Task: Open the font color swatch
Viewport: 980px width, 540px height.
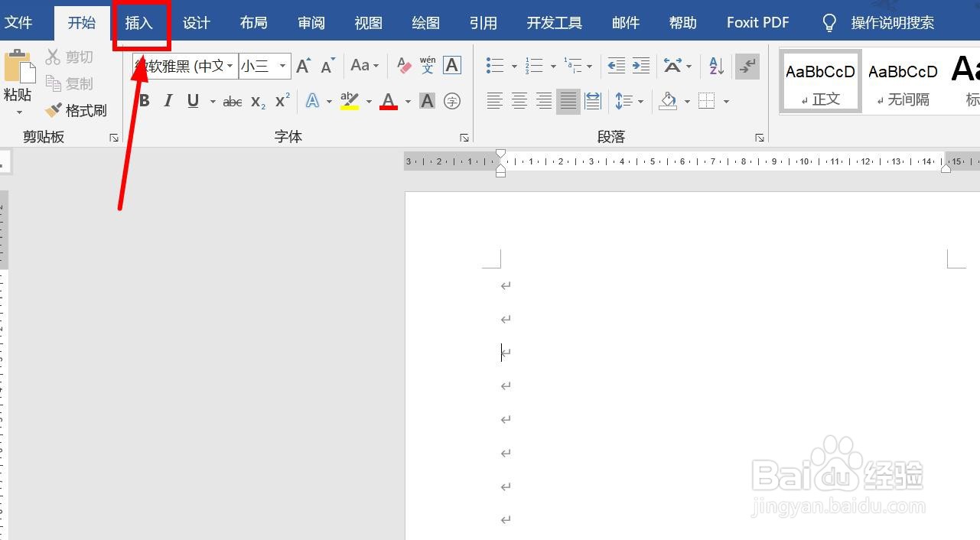Action: [x=387, y=100]
